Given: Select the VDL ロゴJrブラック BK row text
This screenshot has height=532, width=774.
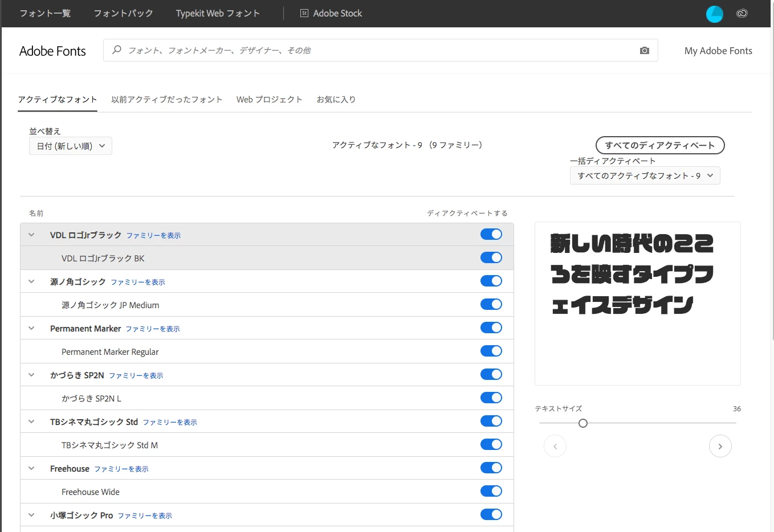Looking at the screenshot, I should click(103, 258).
